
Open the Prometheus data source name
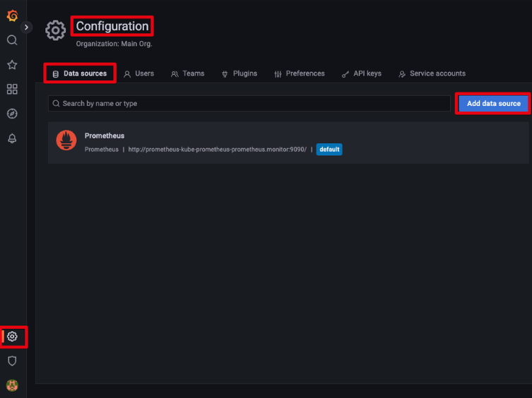click(105, 135)
